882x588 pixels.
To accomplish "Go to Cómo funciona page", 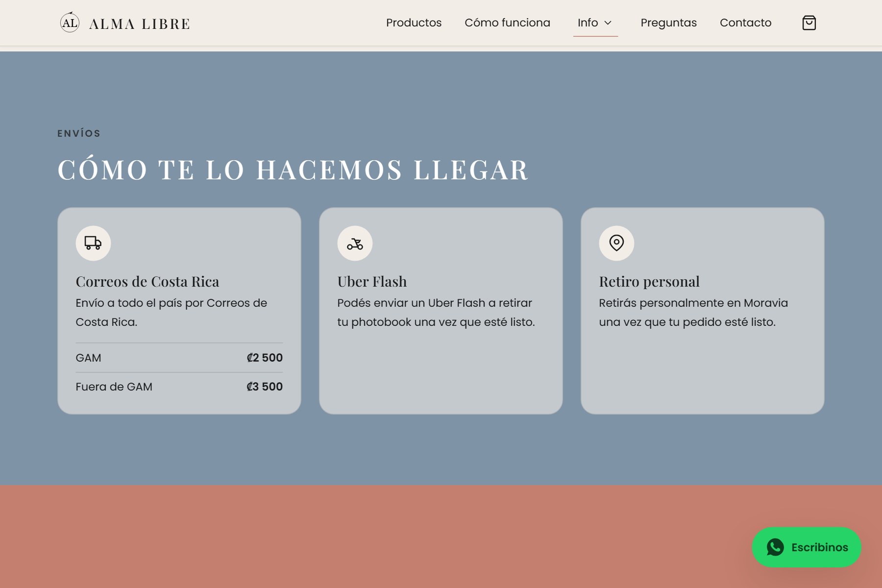I will [507, 23].
